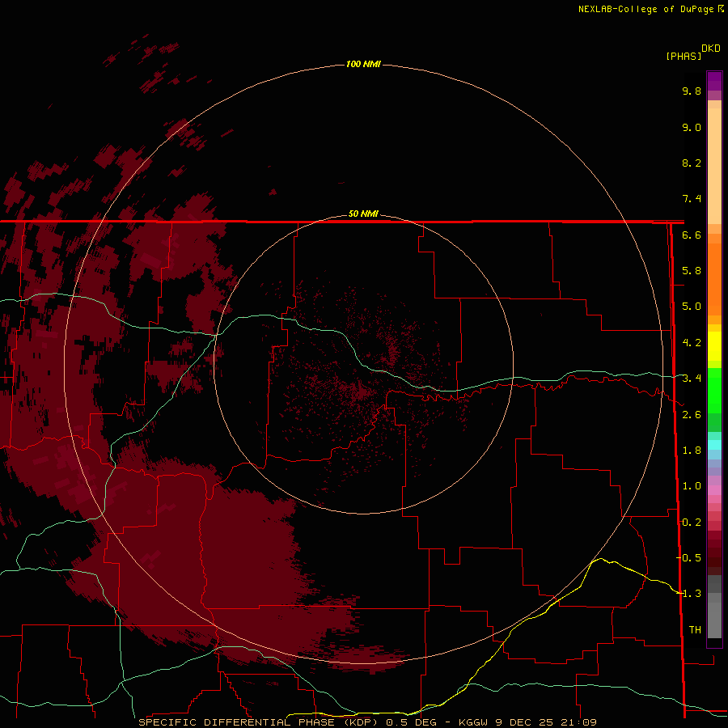Select the 5.8 value on color scale
This screenshot has height=728, width=728.
click(x=692, y=271)
